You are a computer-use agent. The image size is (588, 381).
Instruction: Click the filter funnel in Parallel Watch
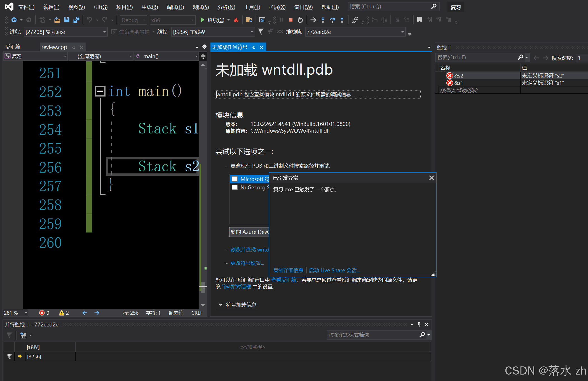click(x=9, y=335)
